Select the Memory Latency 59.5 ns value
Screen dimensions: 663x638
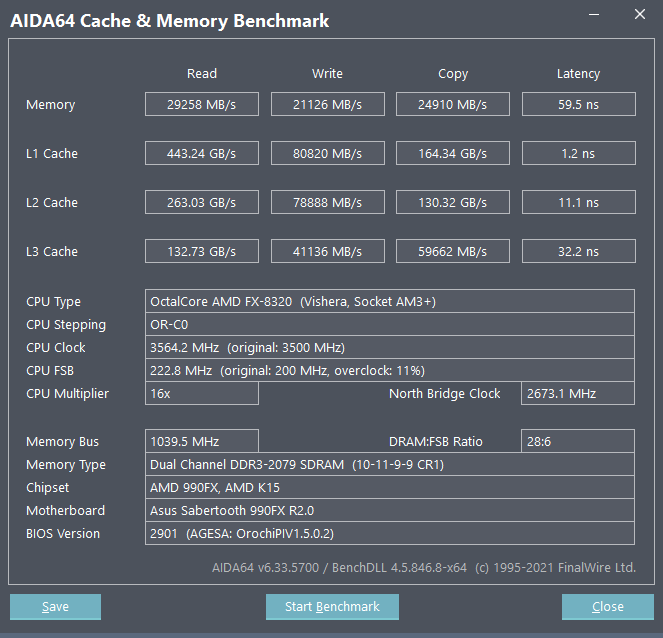[579, 104]
